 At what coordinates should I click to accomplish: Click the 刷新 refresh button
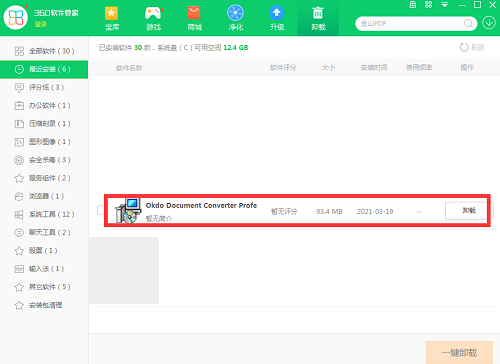(x=472, y=47)
